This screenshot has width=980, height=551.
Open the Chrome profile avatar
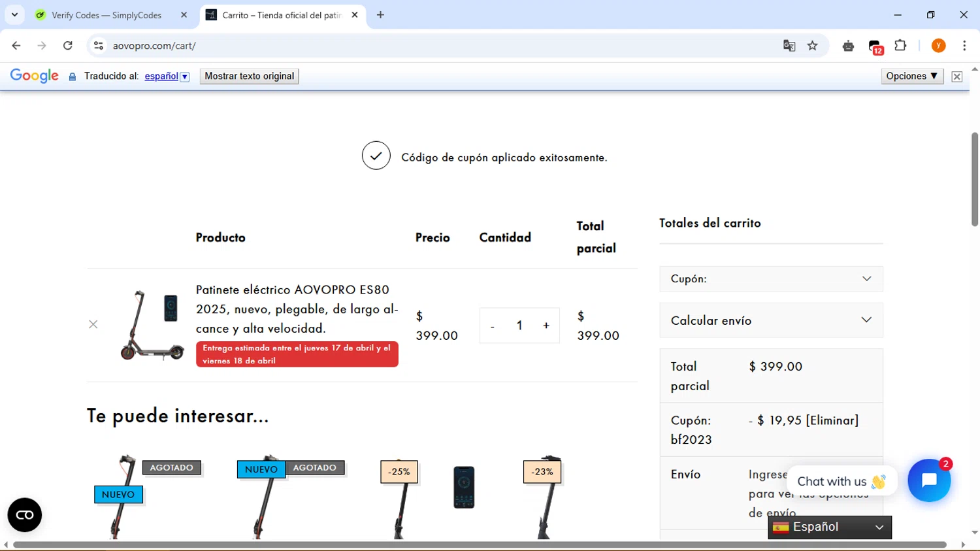click(x=938, y=46)
